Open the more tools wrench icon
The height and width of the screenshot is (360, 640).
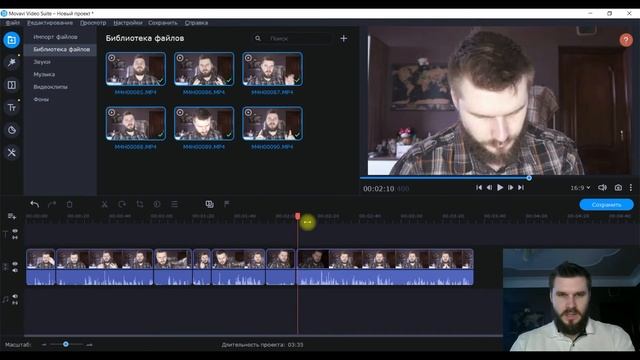pyautogui.click(x=11, y=153)
